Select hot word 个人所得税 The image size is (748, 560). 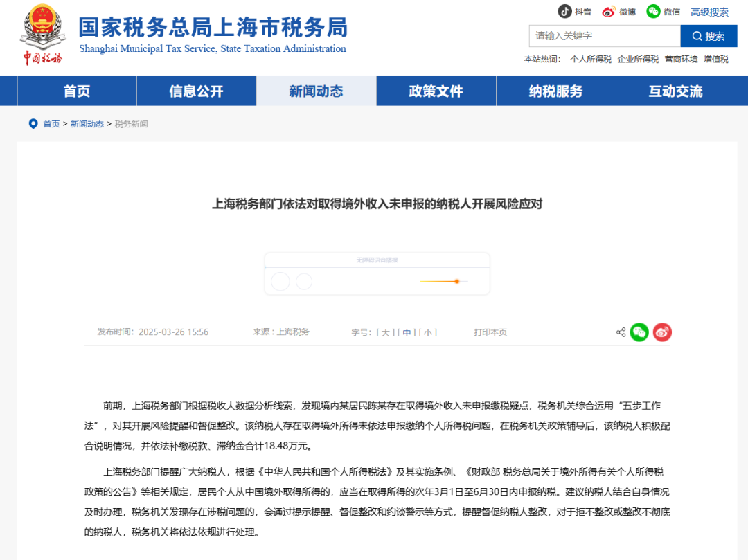(x=591, y=59)
